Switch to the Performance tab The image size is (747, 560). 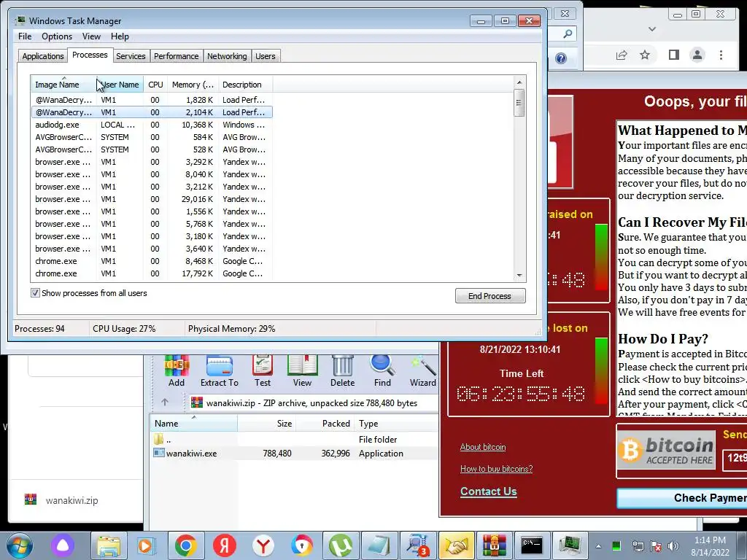[x=177, y=56]
